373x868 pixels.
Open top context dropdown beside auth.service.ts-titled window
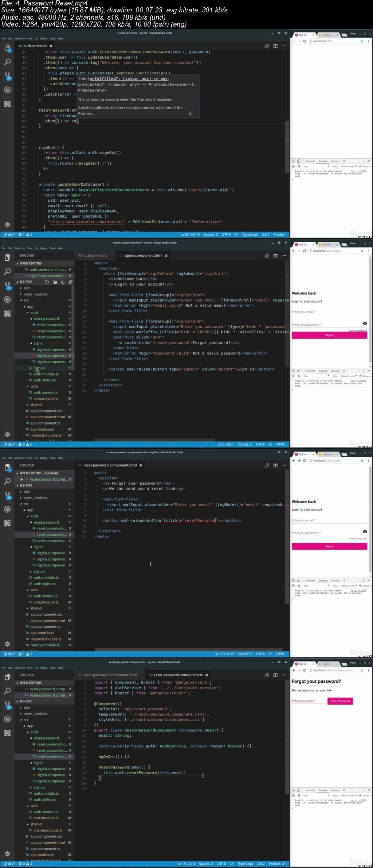pos(316,166)
